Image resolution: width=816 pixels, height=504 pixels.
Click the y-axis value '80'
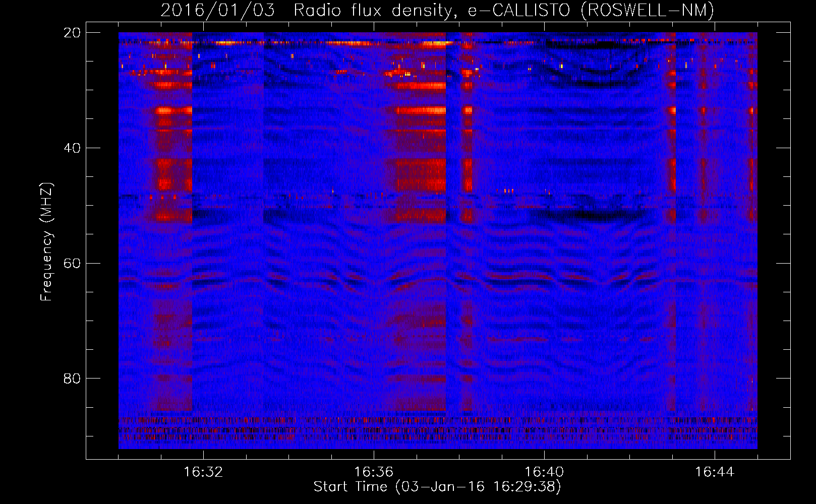click(72, 379)
